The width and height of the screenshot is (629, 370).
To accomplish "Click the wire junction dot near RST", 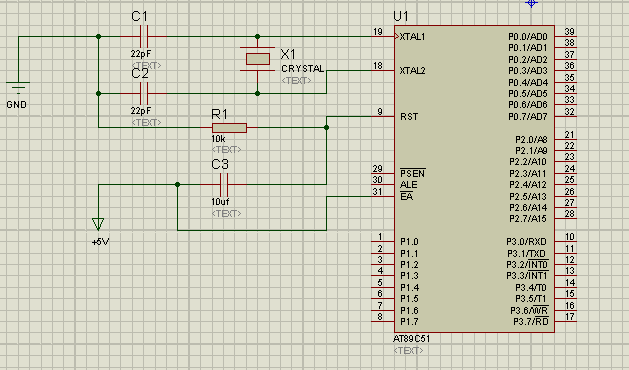I will click(x=327, y=128).
